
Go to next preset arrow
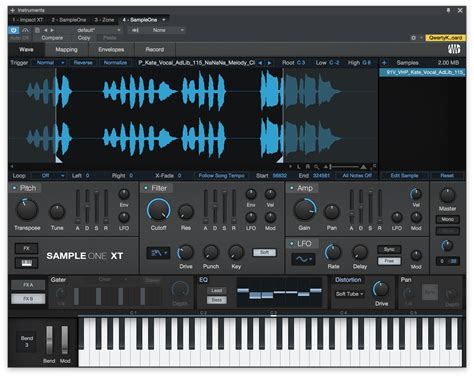tap(52, 30)
